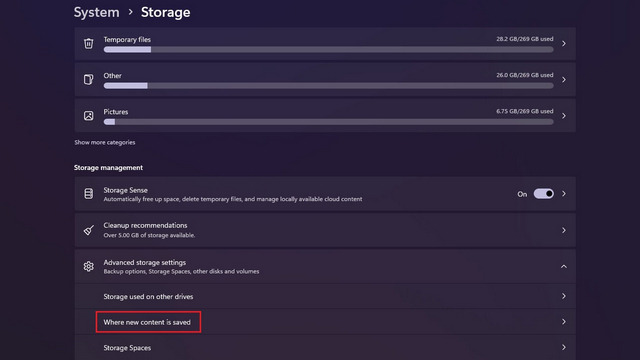Click the Storage Sense drive icon

(89, 194)
